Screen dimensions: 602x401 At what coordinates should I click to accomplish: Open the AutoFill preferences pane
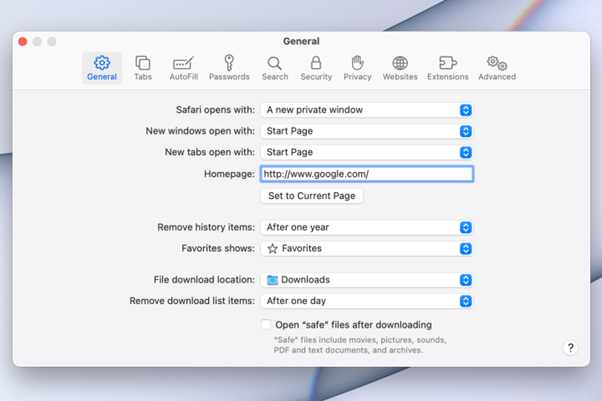[x=184, y=68]
